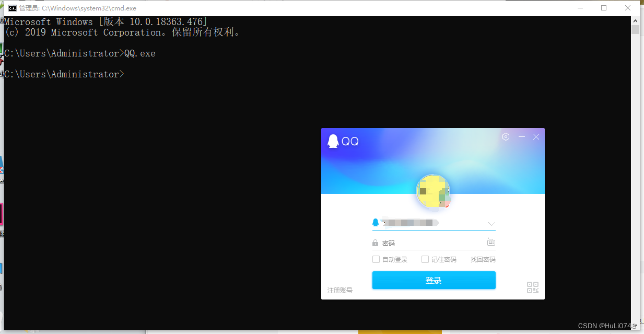Image resolution: width=644 pixels, height=334 pixels.
Task: Click the cmd.exe icon in the title bar
Action: 12,8
